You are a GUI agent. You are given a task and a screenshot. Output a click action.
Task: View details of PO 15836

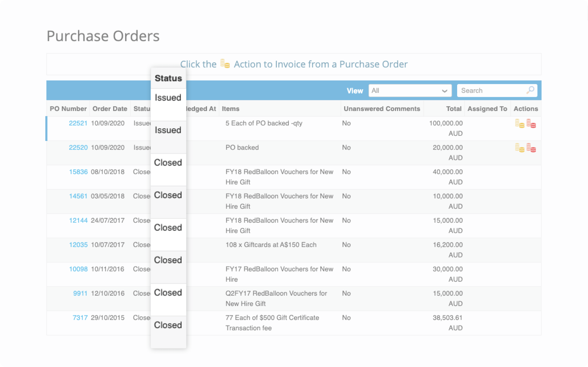click(78, 172)
